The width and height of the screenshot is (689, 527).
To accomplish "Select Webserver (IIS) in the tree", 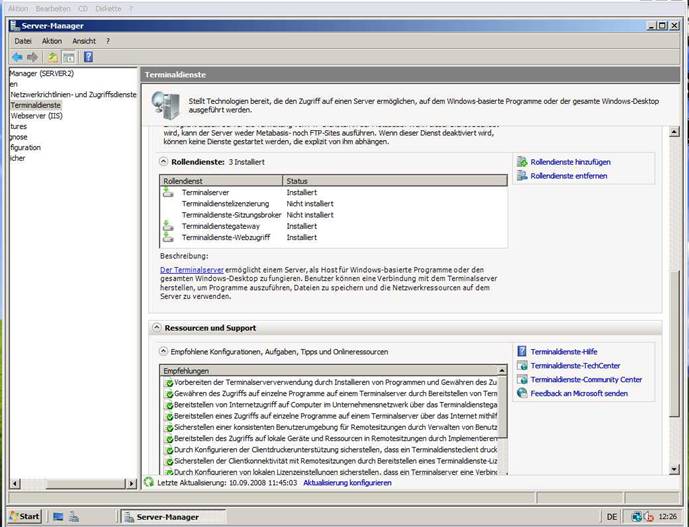I will [36, 116].
